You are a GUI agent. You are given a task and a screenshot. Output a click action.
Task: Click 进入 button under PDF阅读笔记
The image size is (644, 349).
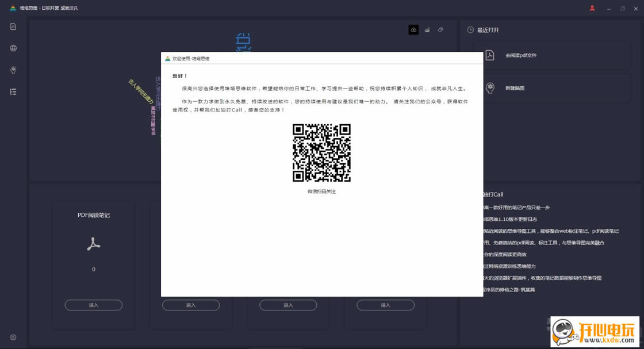(94, 305)
